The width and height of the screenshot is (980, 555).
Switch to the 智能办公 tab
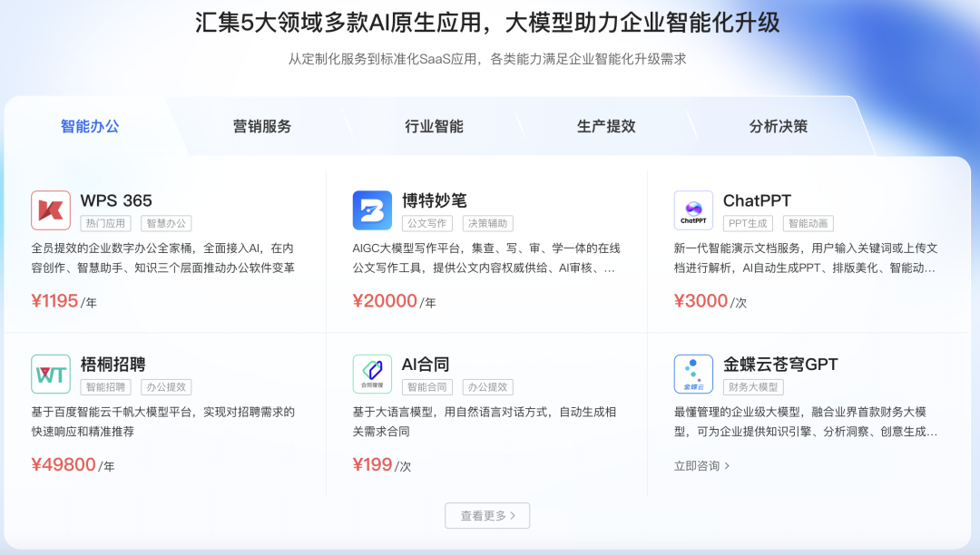click(90, 126)
